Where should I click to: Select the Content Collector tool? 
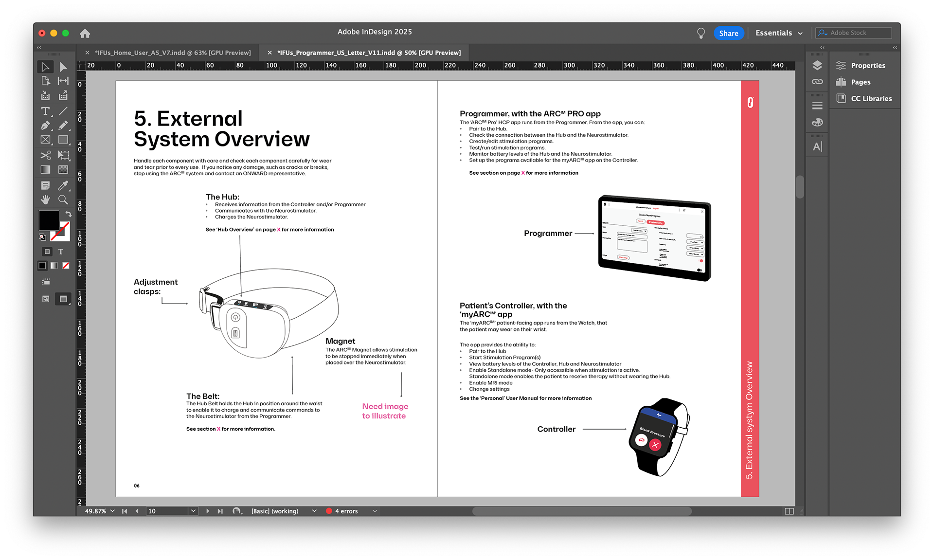tap(46, 95)
